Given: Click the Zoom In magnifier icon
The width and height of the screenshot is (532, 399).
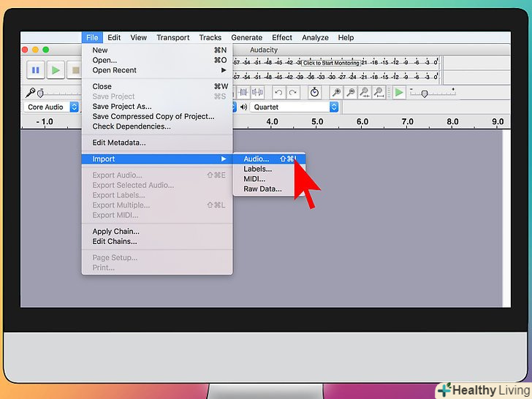Looking at the screenshot, I should click(335, 92).
